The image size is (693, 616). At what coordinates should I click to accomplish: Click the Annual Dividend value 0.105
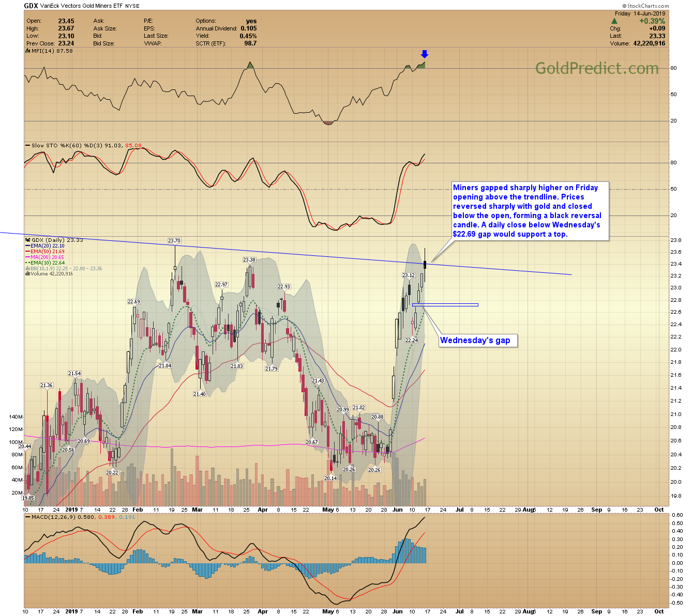[x=249, y=28]
